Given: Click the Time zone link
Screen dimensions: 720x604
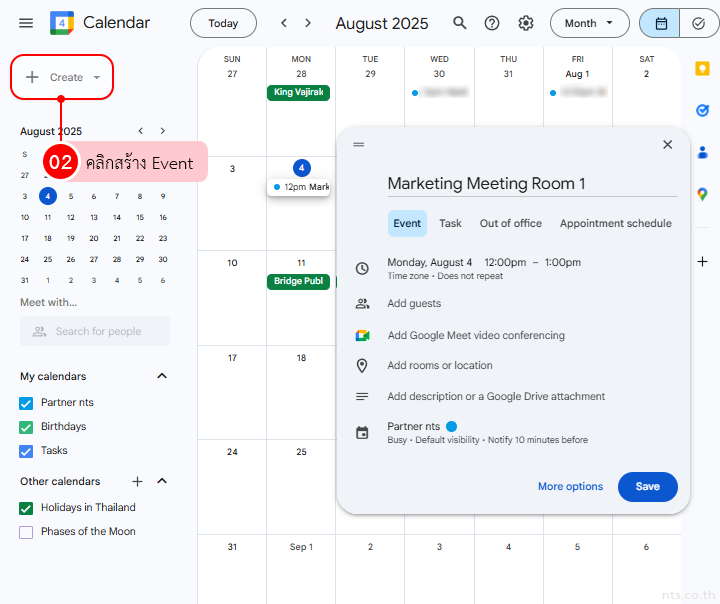Looking at the screenshot, I should pyautogui.click(x=408, y=276).
